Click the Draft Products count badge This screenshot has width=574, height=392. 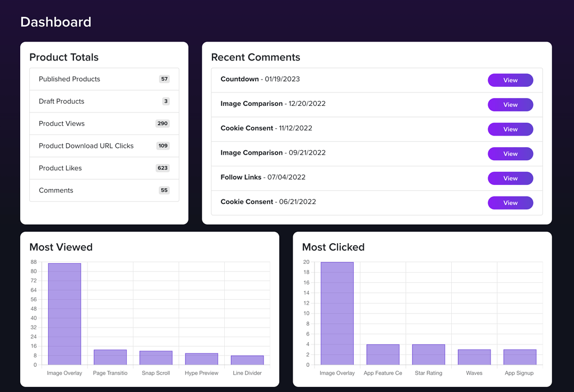tap(165, 101)
